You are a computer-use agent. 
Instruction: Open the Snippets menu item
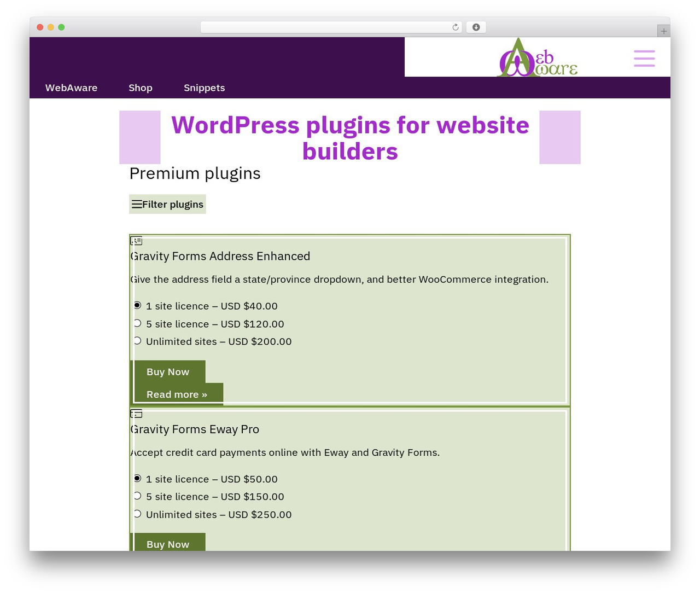[205, 88]
